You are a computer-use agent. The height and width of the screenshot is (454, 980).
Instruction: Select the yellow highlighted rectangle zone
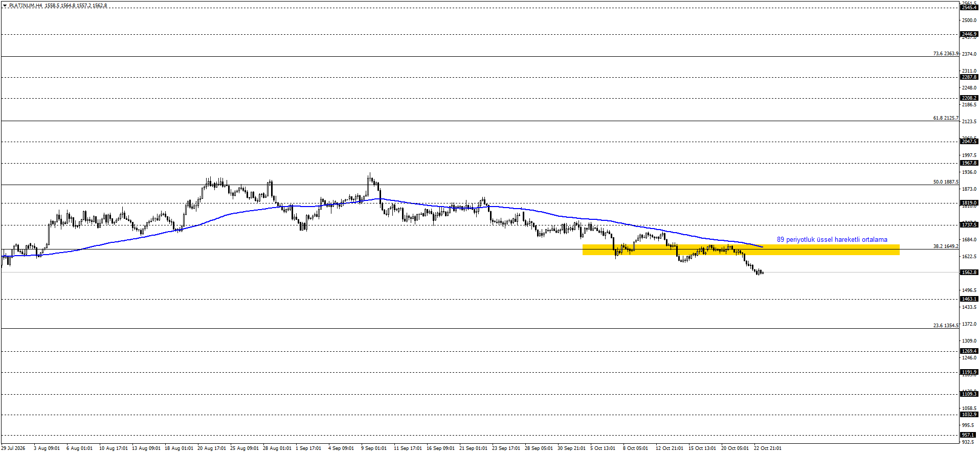pyautogui.click(x=741, y=249)
